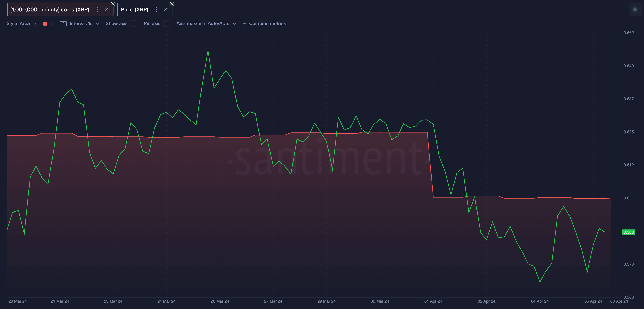The image size is (644, 309).
Task: Click the ruler icon next to Interval
Action: pyautogui.click(x=63, y=23)
